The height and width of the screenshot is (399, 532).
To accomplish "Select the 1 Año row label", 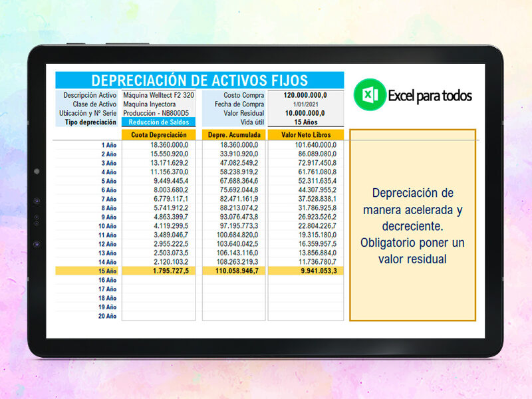I will point(108,145).
